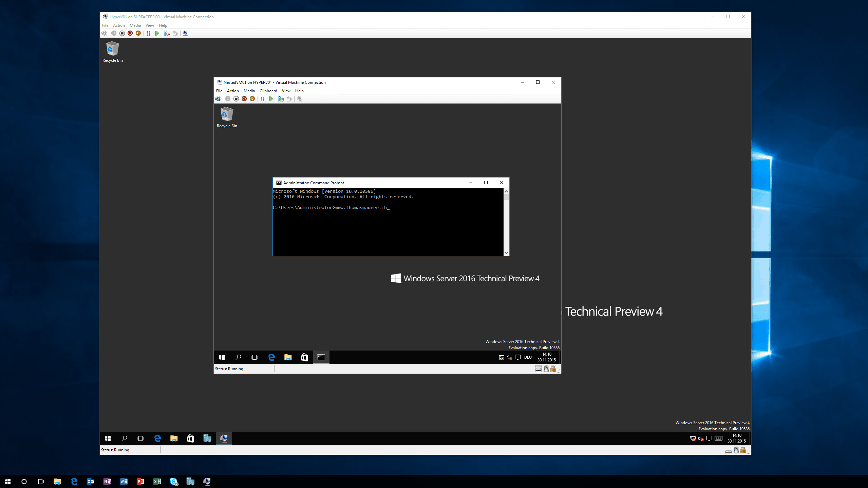Click the shutdown icon in inner VM toolbar
868x488 pixels.
[x=244, y=98]
